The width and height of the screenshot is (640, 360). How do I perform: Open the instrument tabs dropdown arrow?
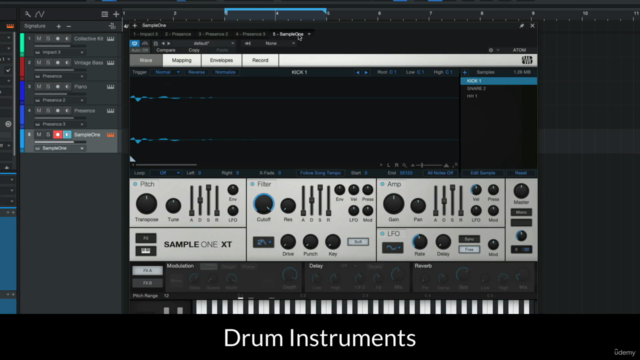click(309, 34)
